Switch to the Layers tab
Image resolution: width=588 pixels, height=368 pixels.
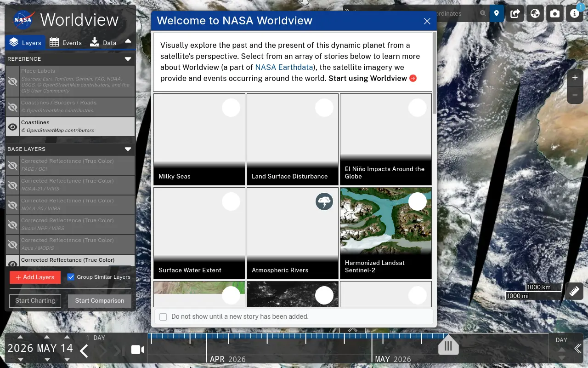(25, 42)
